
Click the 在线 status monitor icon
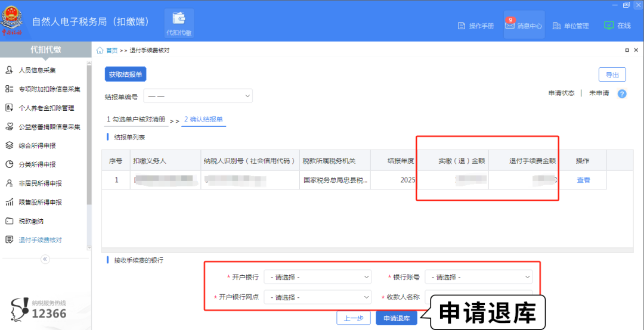pos(609,26)
